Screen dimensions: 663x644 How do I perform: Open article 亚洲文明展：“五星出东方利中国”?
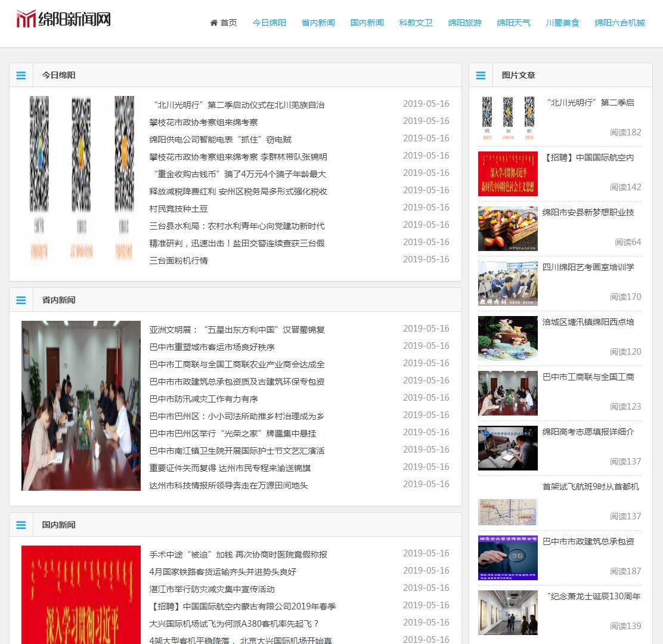pyautogui.click(x=237, y=330)
